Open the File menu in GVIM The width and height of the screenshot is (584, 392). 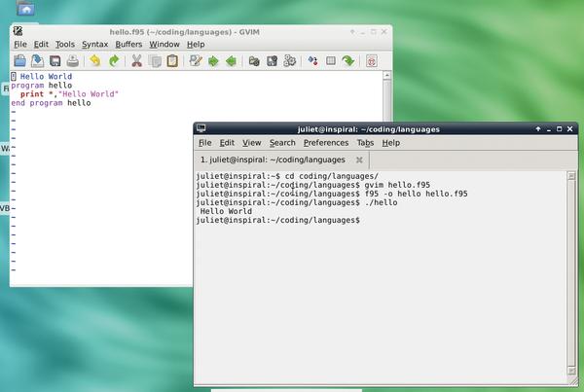20,45
